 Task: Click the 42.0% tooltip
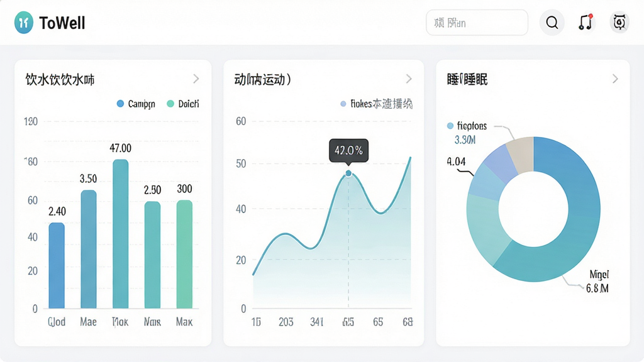coord(348,151)
